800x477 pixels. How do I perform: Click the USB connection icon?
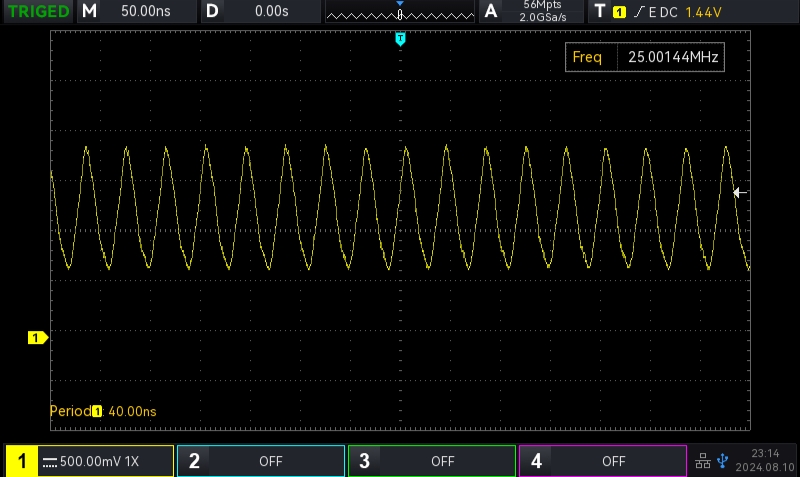pyautogui.click(x=723, y=461)
